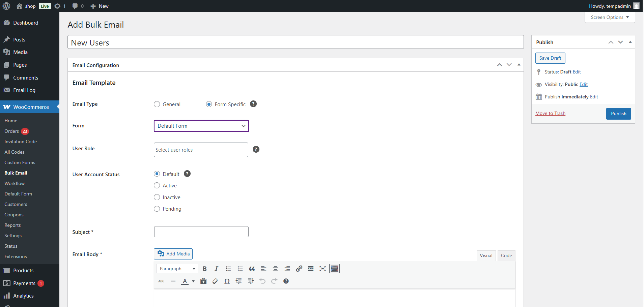
Task: Apply italic formatting in the editor
Action: pos(216,269)
